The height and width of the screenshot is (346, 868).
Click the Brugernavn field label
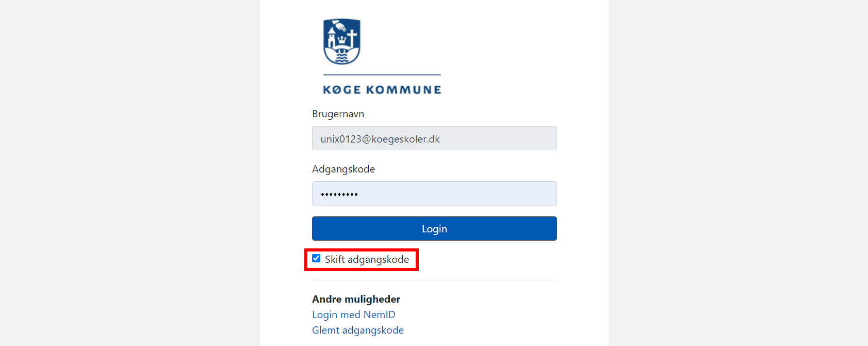[x=338, y=114]
